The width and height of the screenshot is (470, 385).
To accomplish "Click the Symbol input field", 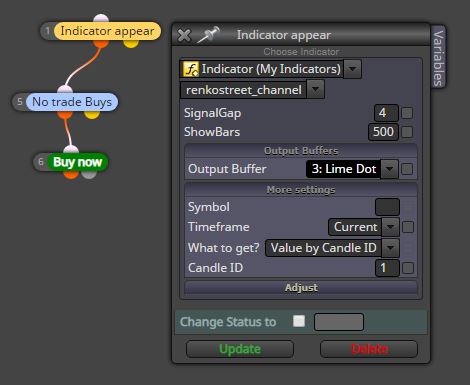I will (x=387, y=207).
